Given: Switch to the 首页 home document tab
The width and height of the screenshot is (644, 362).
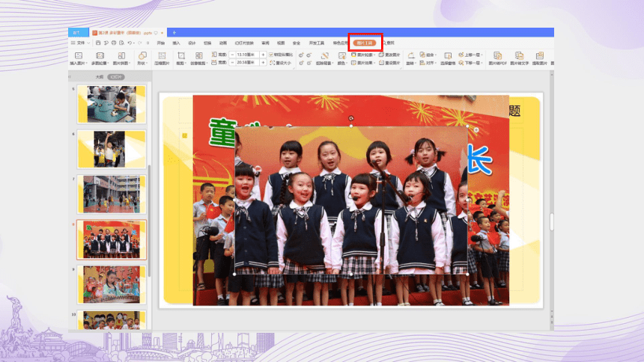Looking at the screenshot, I should 78,32.
